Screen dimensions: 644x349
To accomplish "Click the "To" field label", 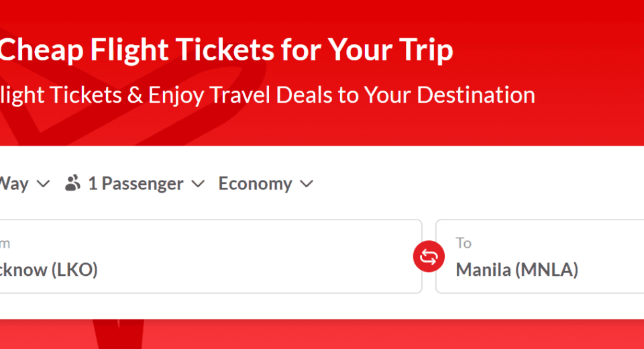I will point(464,243).
